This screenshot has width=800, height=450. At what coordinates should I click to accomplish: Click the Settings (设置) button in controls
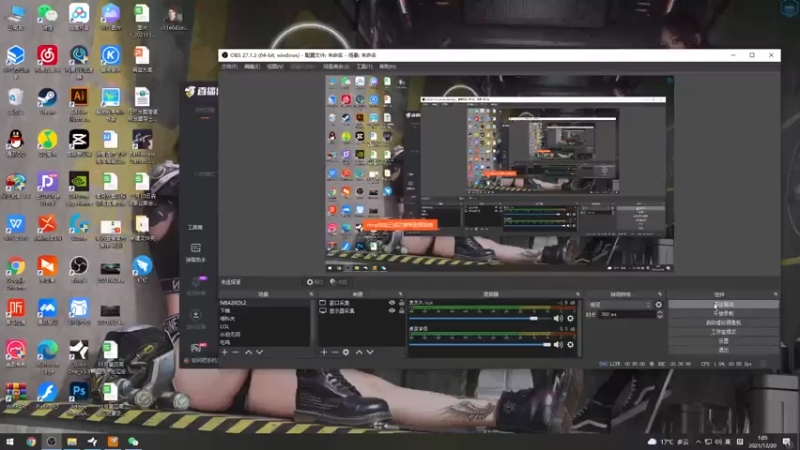click(723, 341)
